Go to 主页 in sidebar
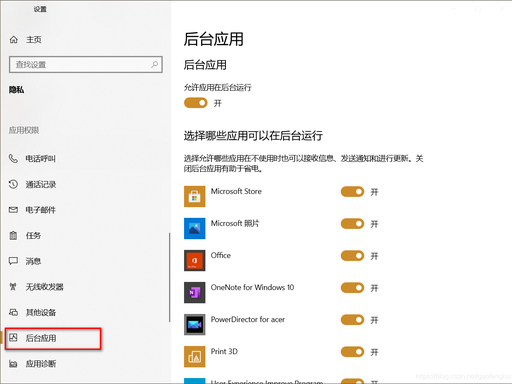The image size is (512, 384). (x=34, y=40)
